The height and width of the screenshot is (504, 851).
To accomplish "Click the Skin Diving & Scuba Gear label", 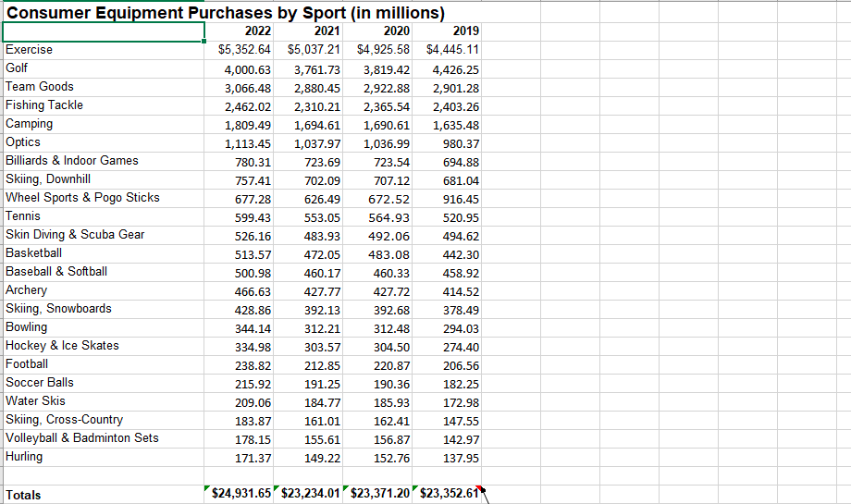I will coord(76,234).
